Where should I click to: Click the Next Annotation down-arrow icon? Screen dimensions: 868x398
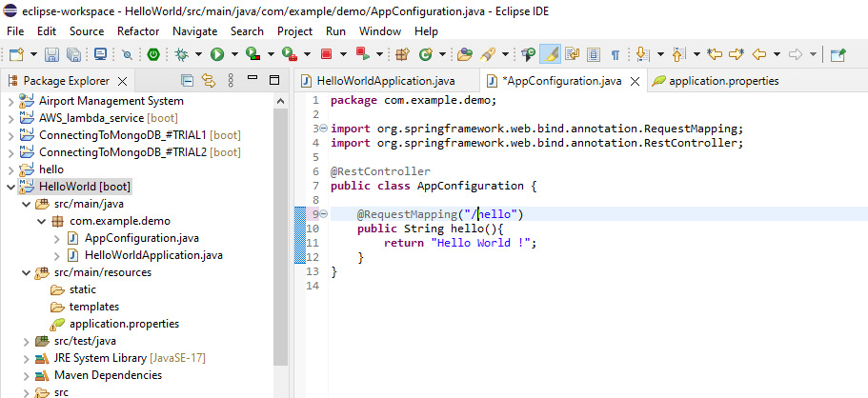[642, 54]
